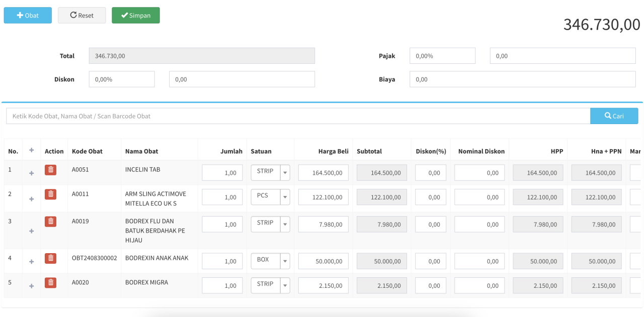Click trash icon for ARM SLING ACTIMOVE
644x317 pixels.
[50, 194]
